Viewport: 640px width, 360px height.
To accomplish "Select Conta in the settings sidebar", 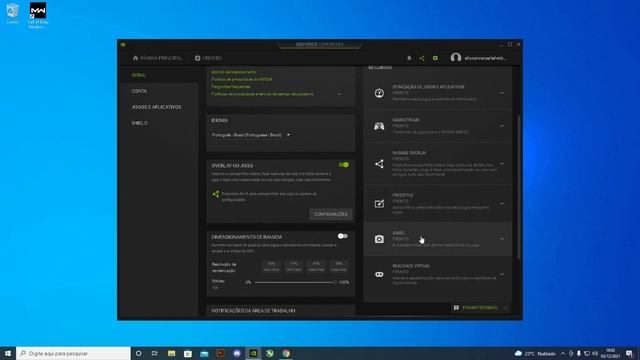I will (x=139, y=91).
